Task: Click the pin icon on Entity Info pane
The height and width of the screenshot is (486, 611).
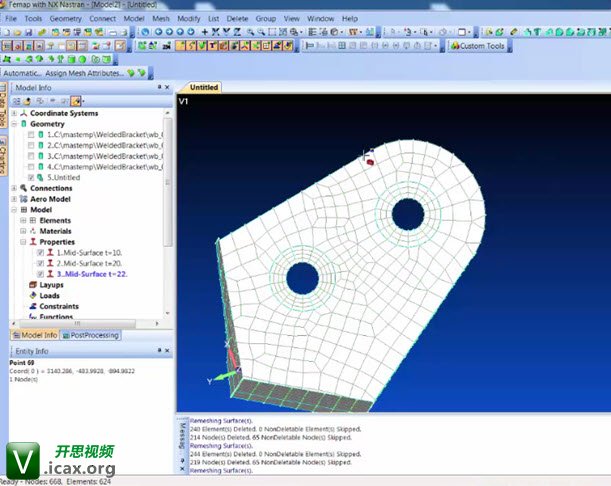Action: click(x=157, y=351)
